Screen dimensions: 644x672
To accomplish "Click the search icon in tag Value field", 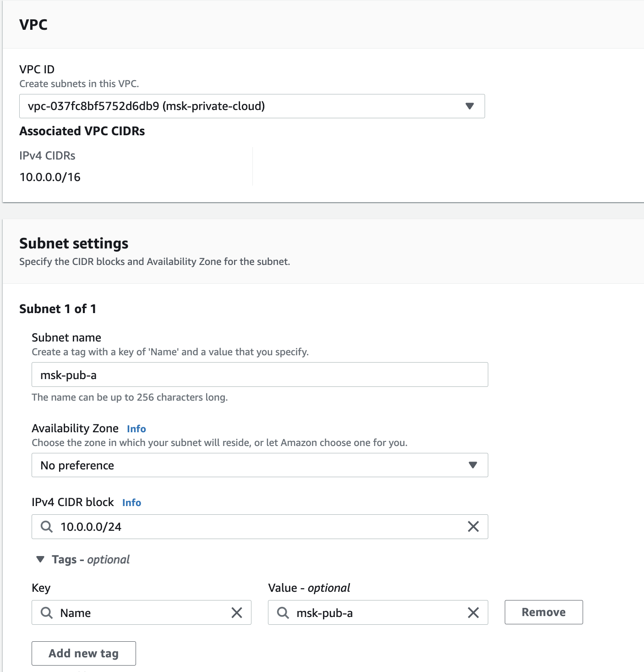I will click(x=283, y=613).
